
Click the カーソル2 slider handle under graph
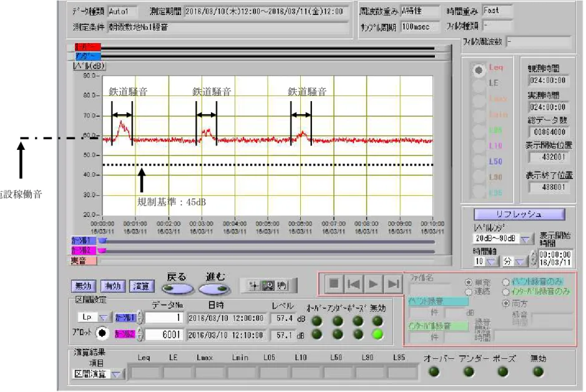102,250
